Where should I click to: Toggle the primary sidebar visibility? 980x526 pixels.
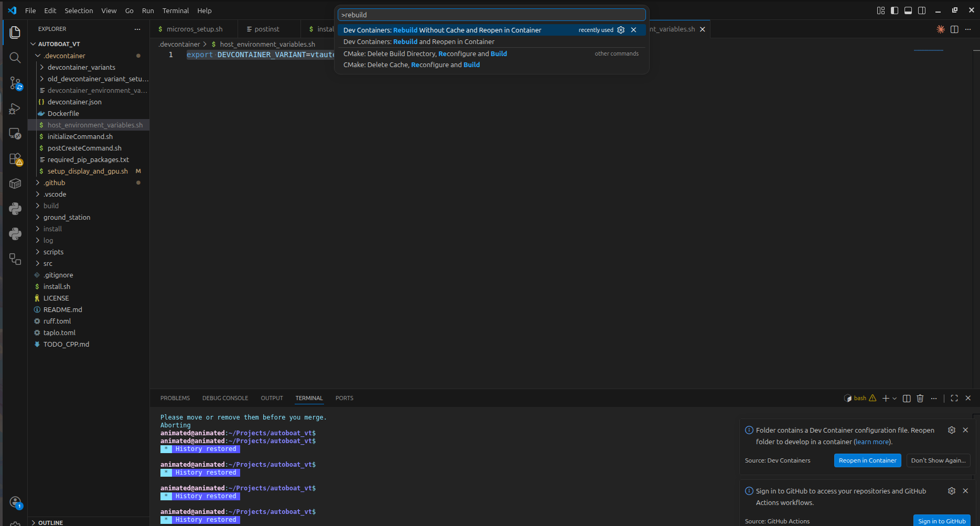pos(894,10)
